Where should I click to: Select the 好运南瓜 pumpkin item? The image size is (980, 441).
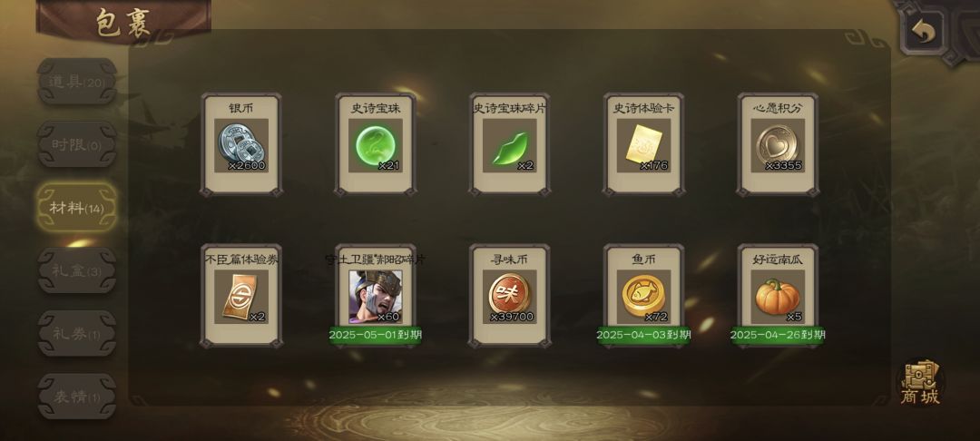(x=778, y=296)
